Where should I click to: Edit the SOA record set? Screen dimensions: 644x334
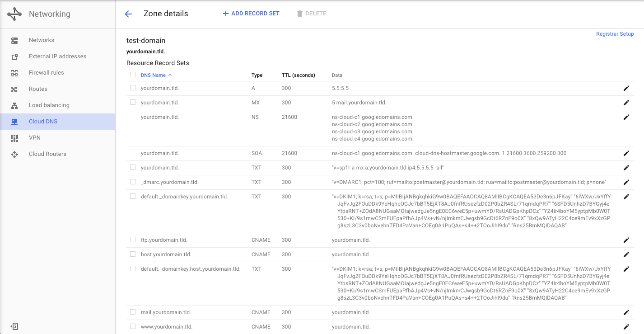[x=626, y=153]
